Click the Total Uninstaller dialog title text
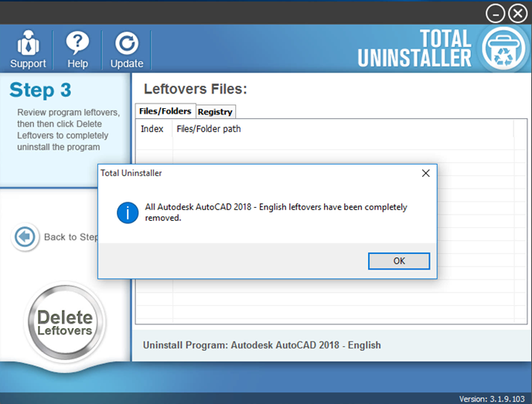 click(131, 173)
